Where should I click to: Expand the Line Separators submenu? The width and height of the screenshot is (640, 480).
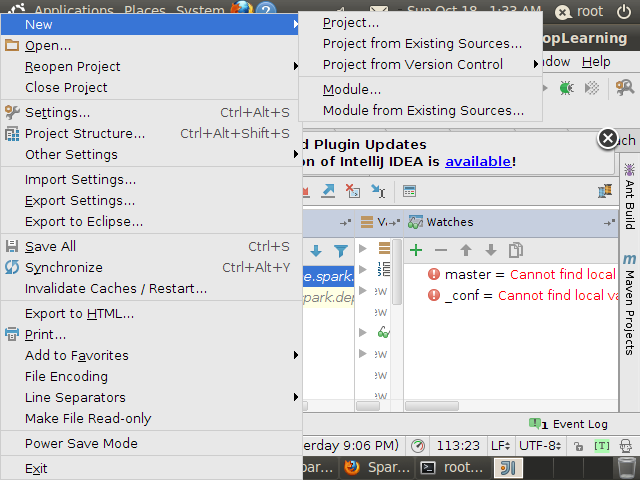tap(151, 397)
